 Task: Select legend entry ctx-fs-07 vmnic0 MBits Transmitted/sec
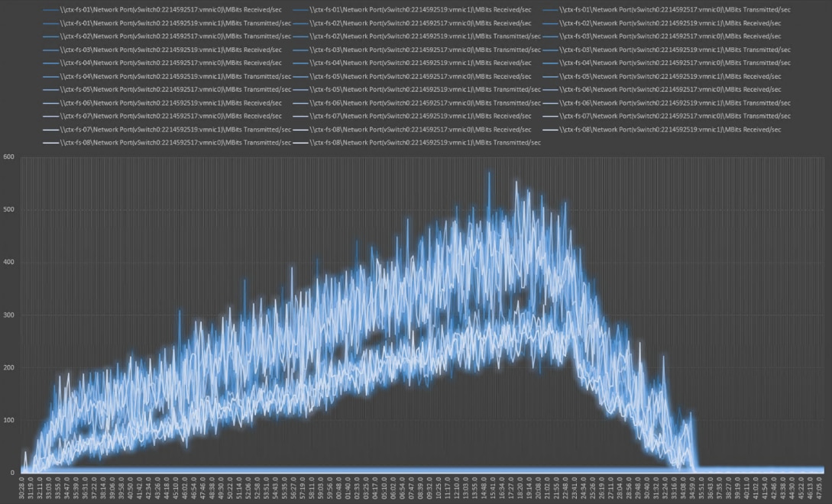[x=668, y=116]
